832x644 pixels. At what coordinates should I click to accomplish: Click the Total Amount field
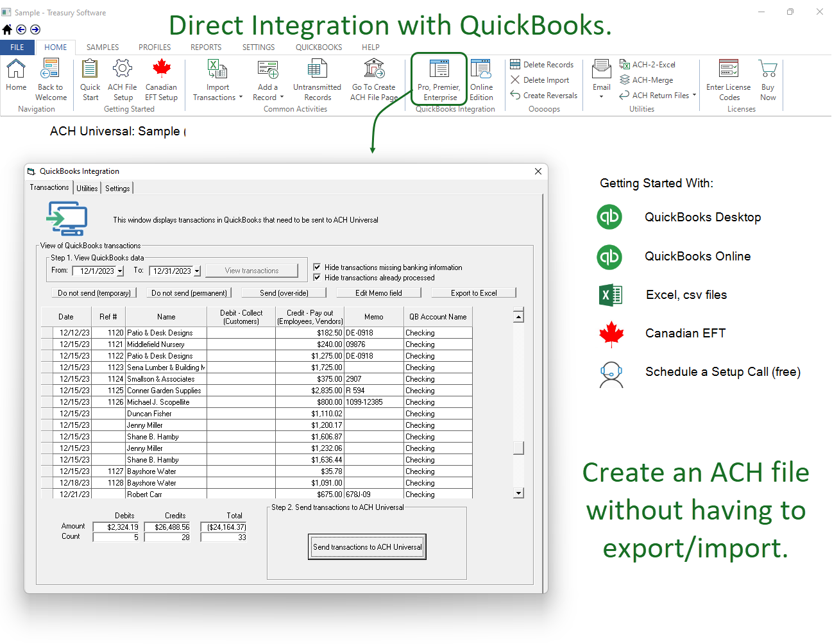[x=224, y=527]
